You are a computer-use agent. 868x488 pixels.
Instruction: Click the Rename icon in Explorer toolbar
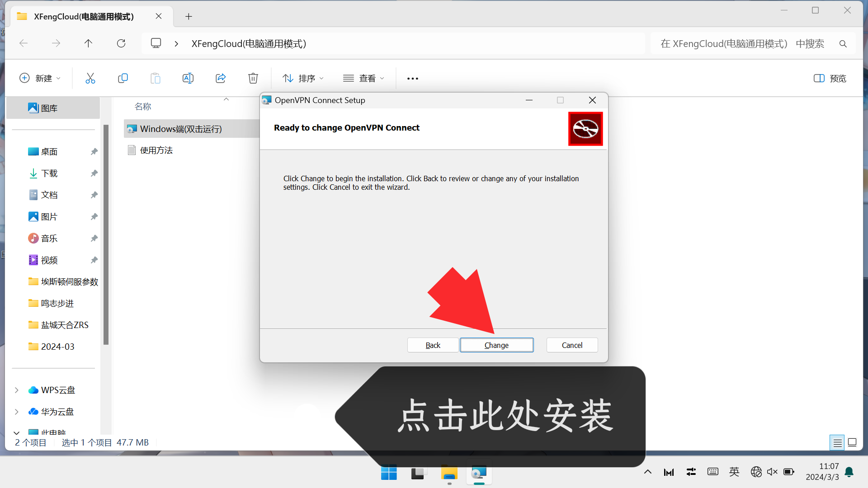point(188,78)
